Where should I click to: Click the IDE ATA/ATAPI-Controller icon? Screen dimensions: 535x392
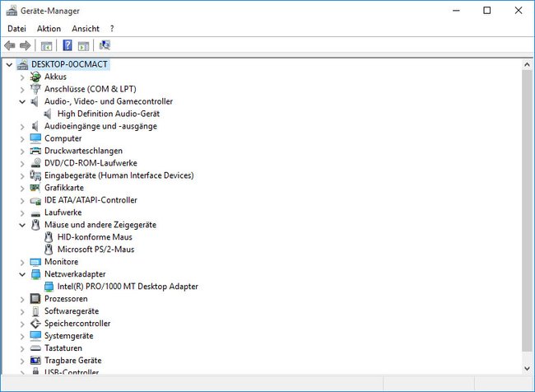pyautogui.click(x=35, y=200)
